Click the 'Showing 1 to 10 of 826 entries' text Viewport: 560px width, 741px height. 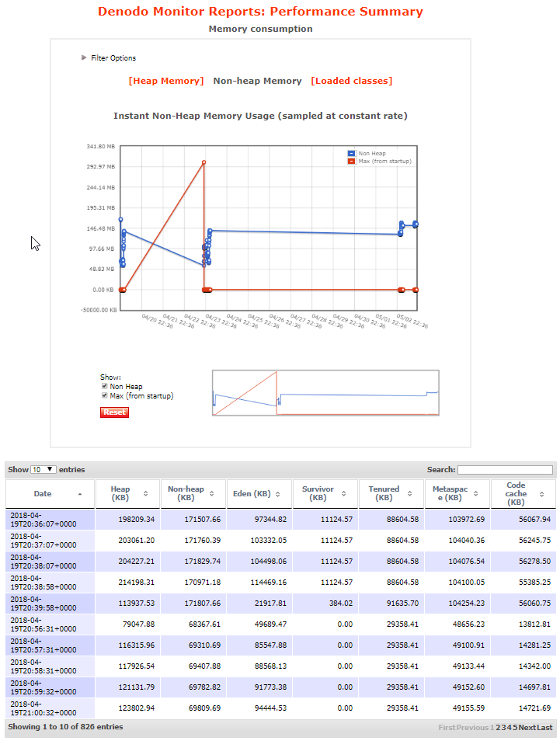coord(65,727)
